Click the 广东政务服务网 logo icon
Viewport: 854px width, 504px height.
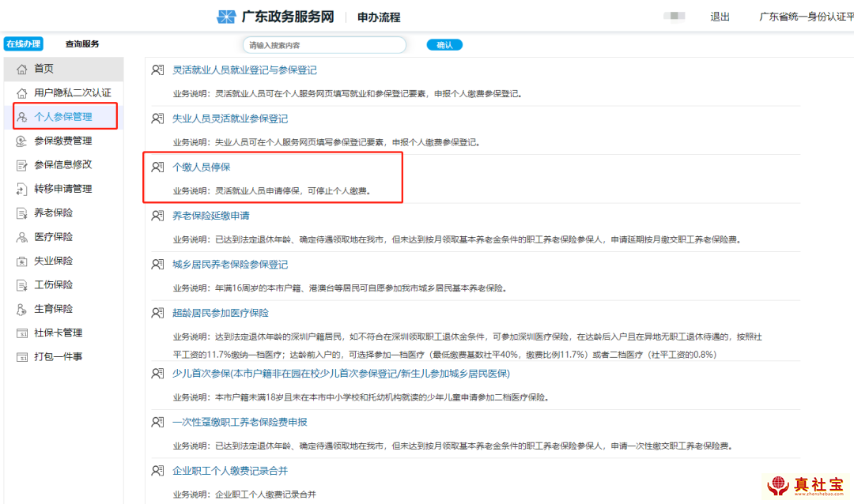tap(227, 17)
